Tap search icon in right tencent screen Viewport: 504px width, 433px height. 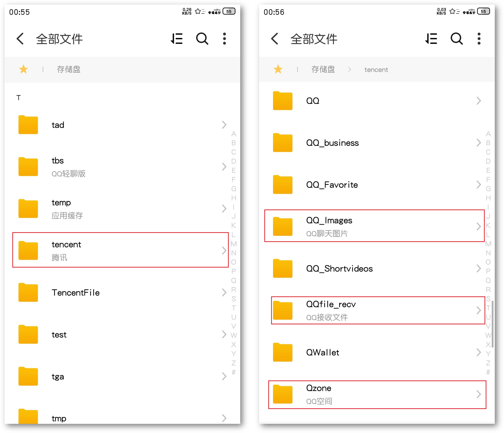point(457,39)
